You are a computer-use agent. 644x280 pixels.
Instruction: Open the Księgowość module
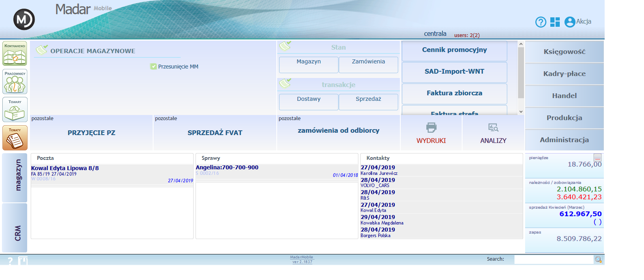coord(564,52)
